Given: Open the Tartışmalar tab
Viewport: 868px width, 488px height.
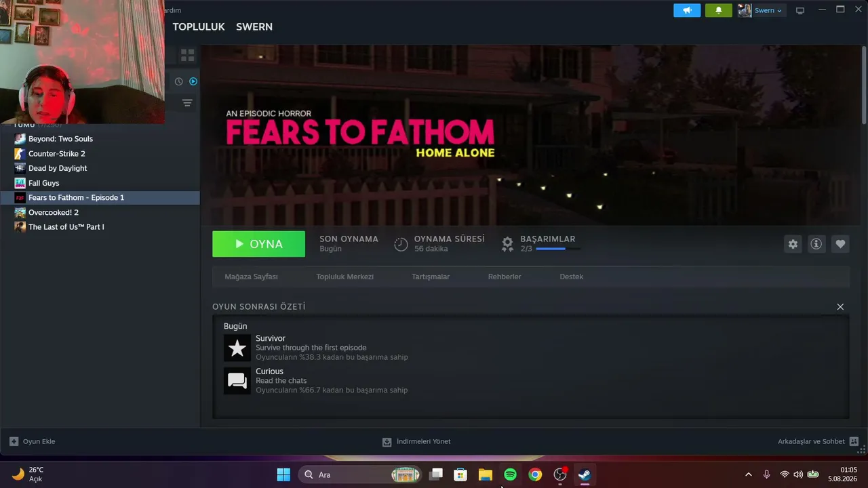Looking at the screenshot, I should [431, 277].
